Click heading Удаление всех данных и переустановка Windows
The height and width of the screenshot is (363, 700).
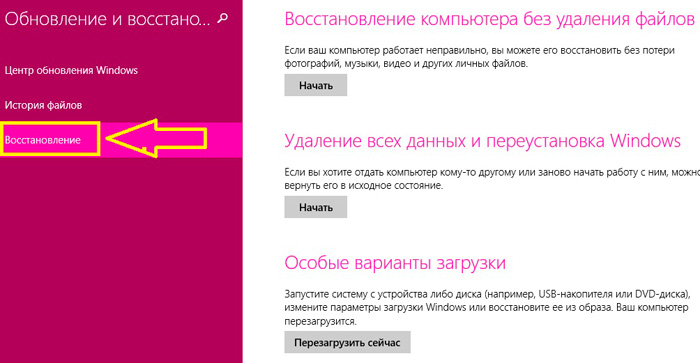(x=483, y=141)
